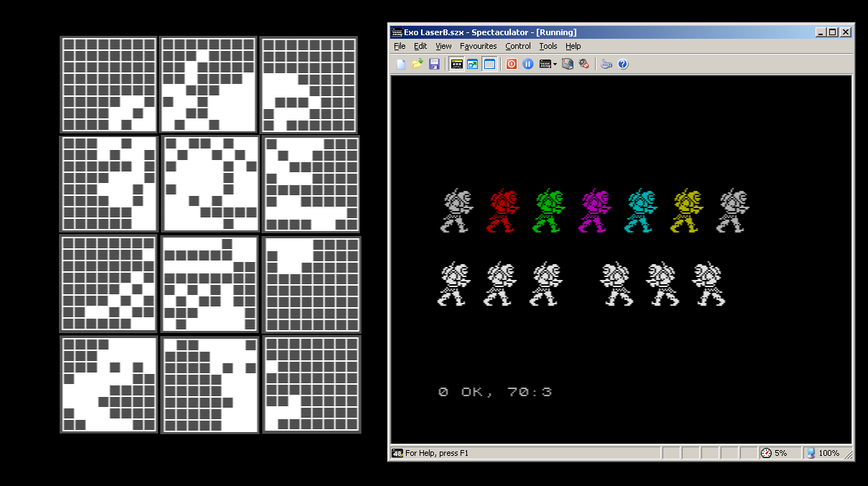Open a file with the folder icon

tap(417, 64)
